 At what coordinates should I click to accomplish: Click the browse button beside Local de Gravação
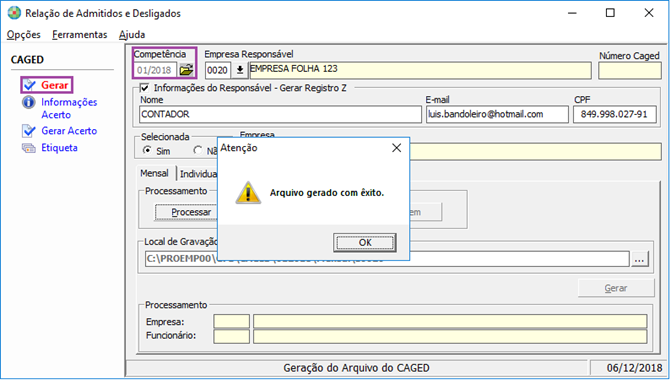click(x=639, y=259)
